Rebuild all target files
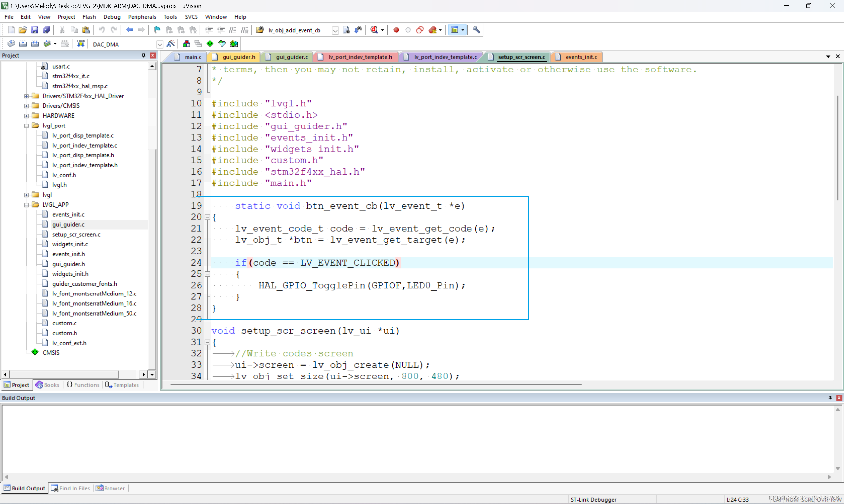The width and height of the screenshot is (844, 504). coord(35,43)
